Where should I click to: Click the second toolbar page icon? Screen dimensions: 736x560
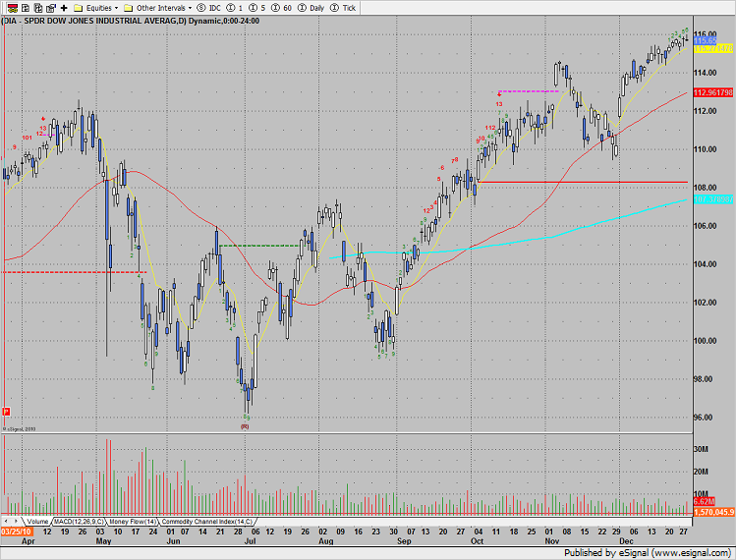[26, 8]
